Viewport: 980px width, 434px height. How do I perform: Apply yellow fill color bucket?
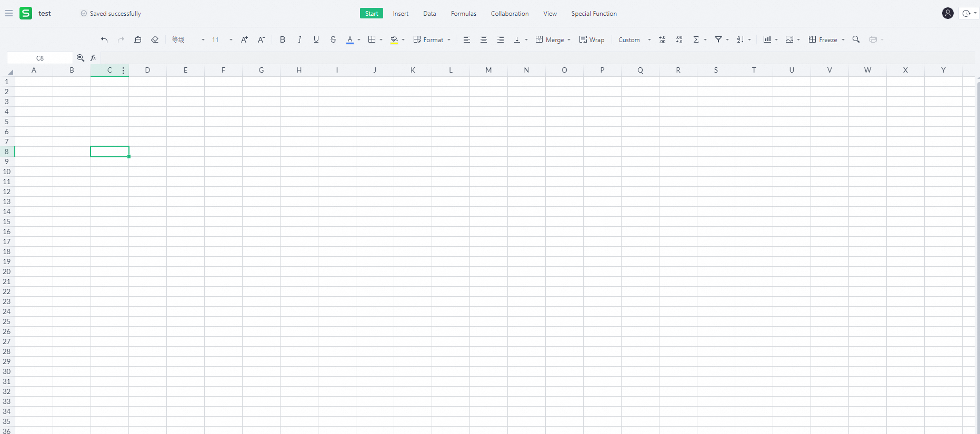(394, 39)
